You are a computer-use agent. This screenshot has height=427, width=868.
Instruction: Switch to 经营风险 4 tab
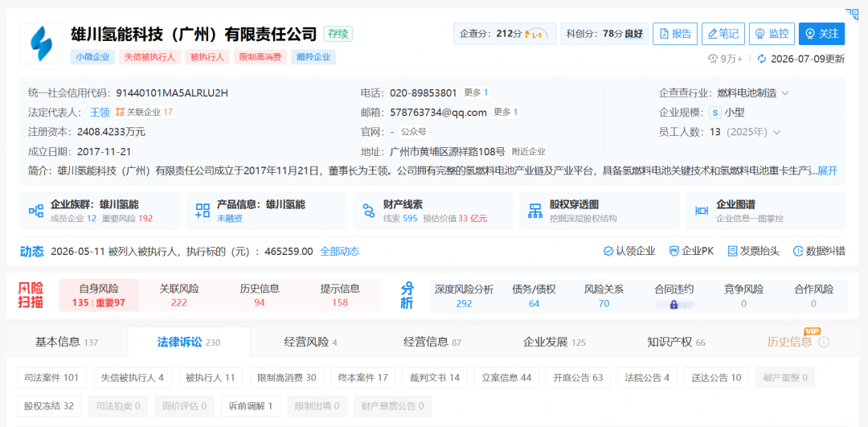coord(310,343)
